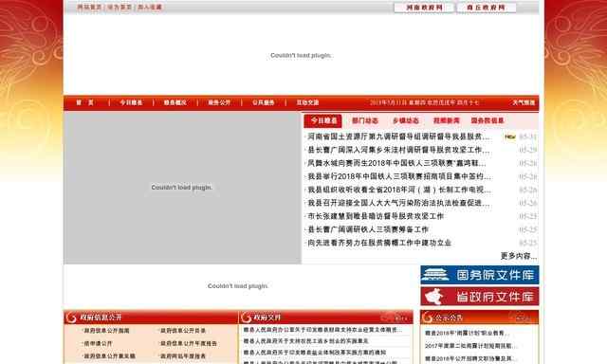Open 更多内容 below the news list
The height and width of the screenshot is (364, 607).
click(519, 256)
